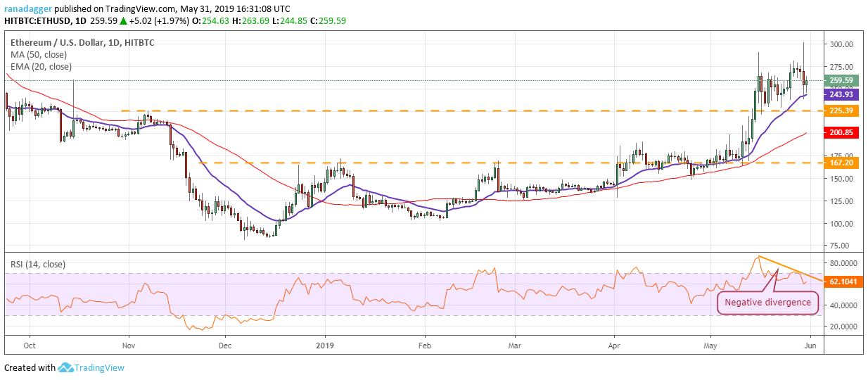Select the RSI (14, close) indicator label

[x=38, y=265]
